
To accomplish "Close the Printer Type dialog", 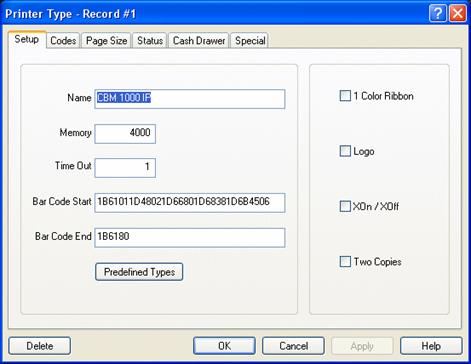I will (458, 14).
